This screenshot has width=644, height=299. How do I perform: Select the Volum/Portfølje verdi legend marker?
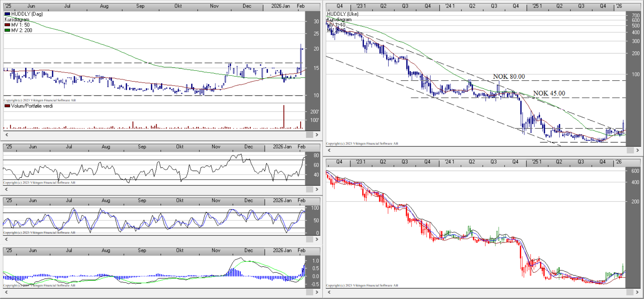click(x=7, y=106)
